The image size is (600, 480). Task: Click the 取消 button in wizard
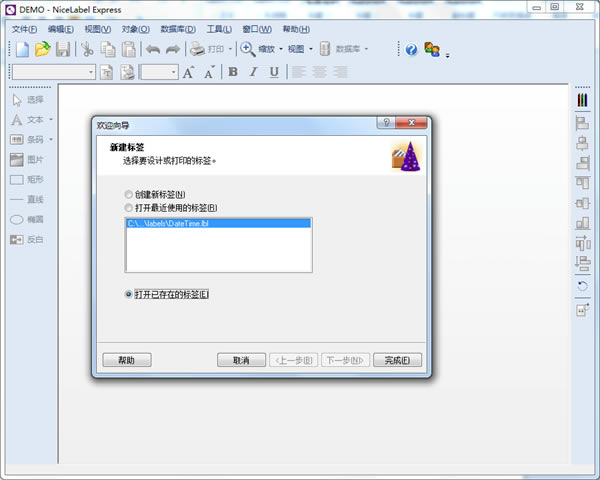click(x=241, y=360)
